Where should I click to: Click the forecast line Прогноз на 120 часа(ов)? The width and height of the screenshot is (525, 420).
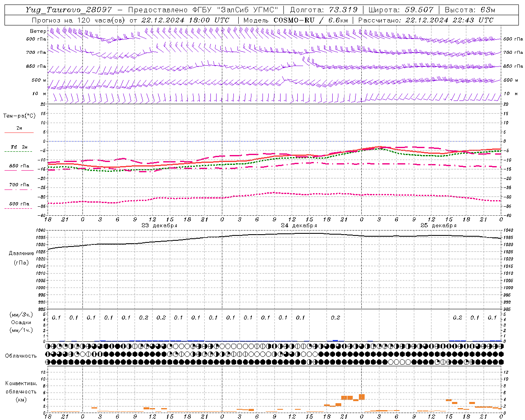click(x=79, y=20)
